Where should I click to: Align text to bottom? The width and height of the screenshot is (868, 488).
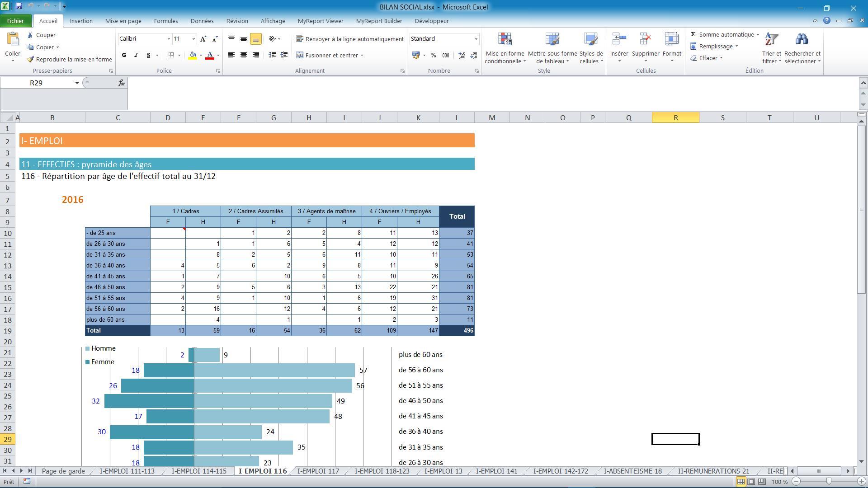tap(256, 39)
